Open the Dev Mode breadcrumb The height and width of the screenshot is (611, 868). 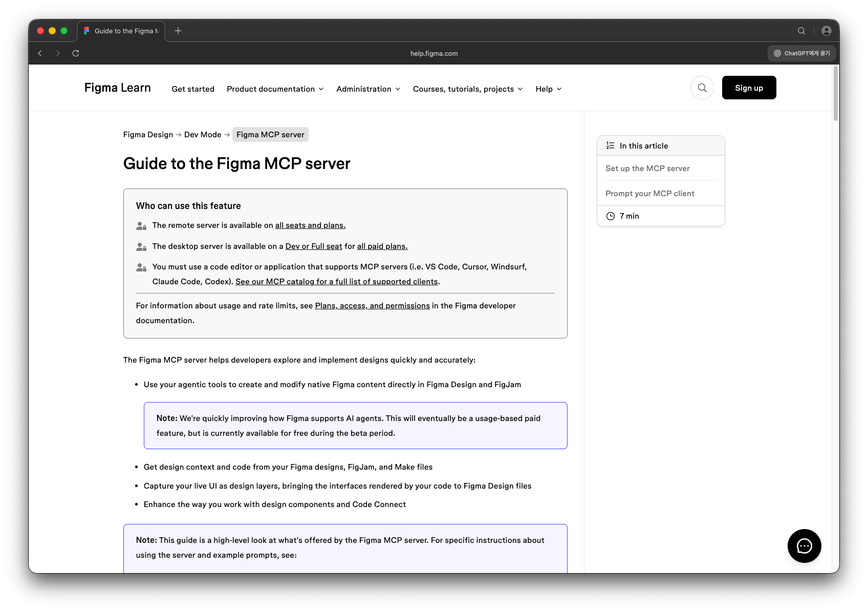tap(203, 135)
